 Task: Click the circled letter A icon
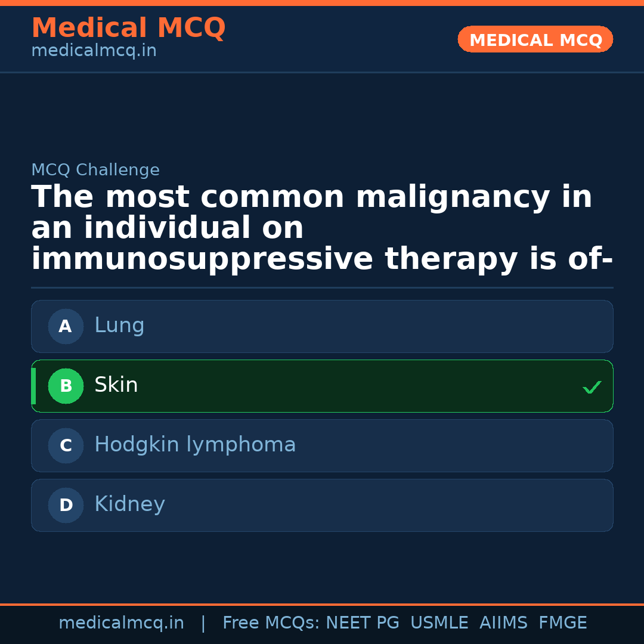(x=66, y=326)
